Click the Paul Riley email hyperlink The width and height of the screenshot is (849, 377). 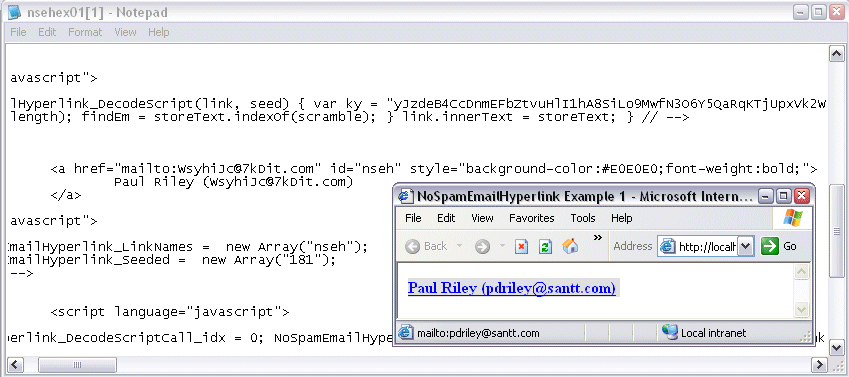(512, 288)
